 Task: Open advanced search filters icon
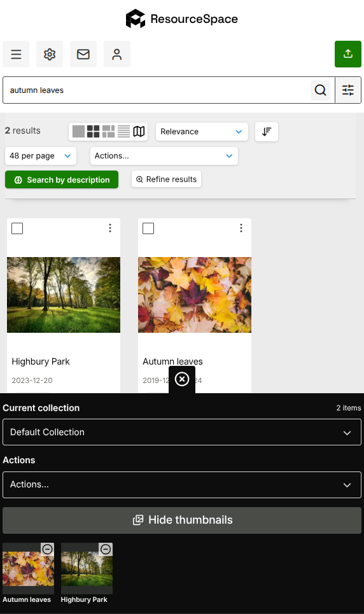click(x=348, y=90)
